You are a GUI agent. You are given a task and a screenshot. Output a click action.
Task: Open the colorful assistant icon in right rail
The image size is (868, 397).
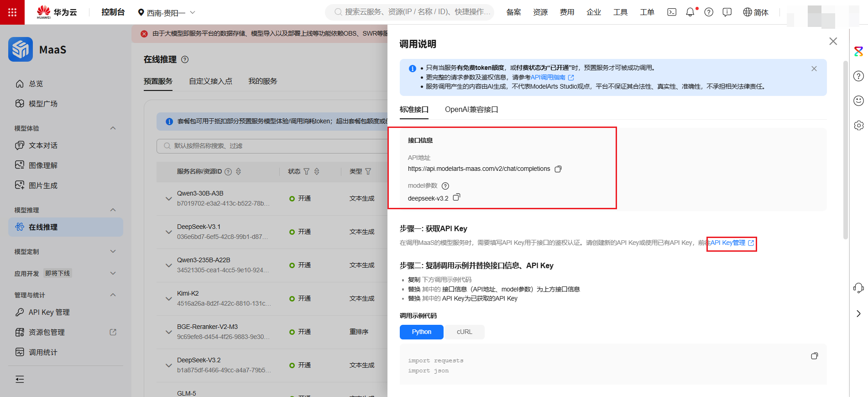[x=858, y=51]
